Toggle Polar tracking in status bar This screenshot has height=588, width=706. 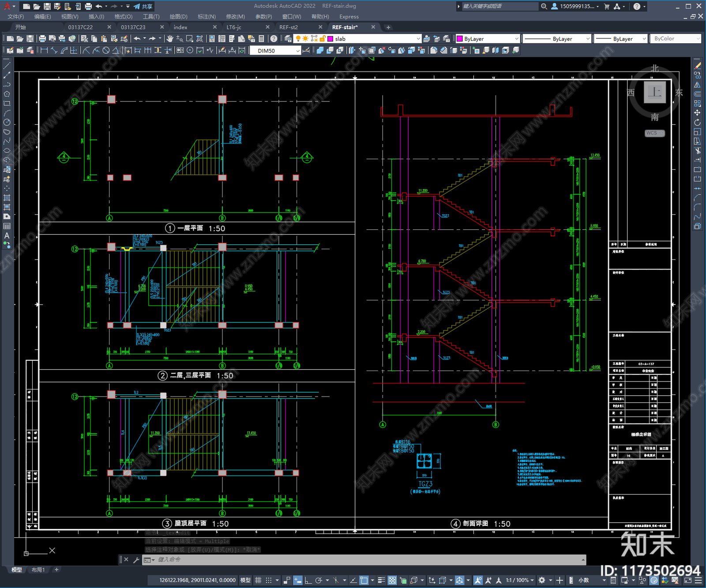319,580
